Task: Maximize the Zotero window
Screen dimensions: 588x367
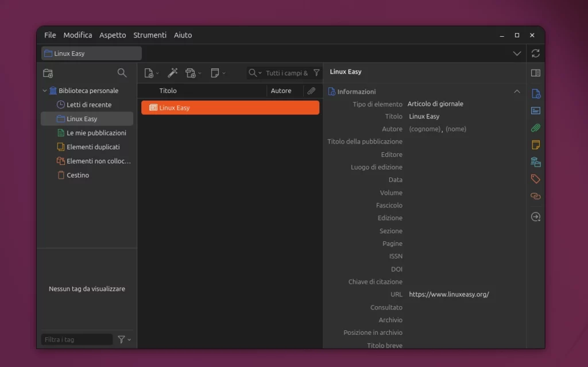Action: (x=517, y=35)
